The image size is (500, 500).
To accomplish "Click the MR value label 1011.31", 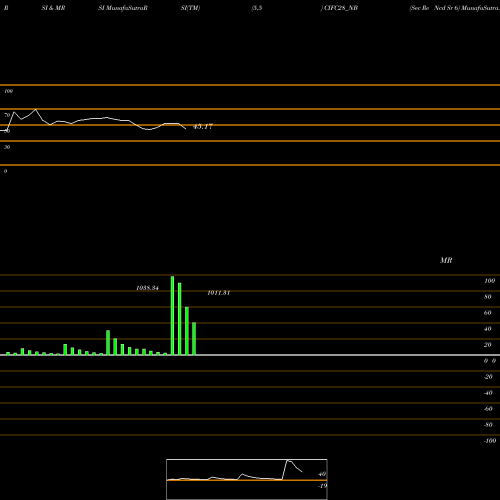I will click(219, 293).
